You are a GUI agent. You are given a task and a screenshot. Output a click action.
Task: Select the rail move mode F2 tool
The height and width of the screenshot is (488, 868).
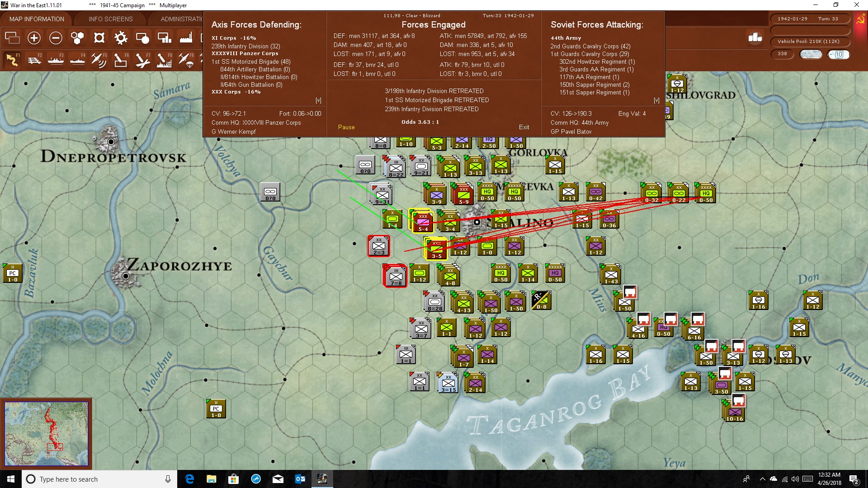(34, 60)
